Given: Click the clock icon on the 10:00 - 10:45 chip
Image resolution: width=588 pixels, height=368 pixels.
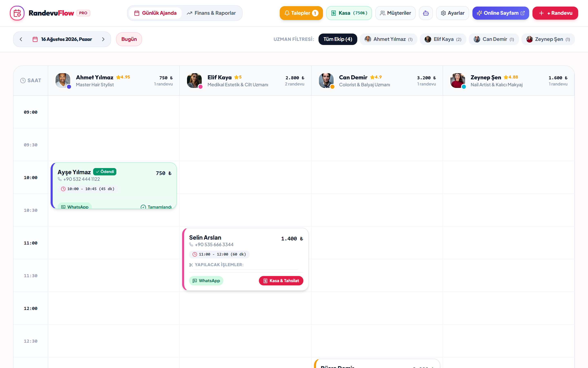Looking at the screenshot, I should tap(63, 189).
